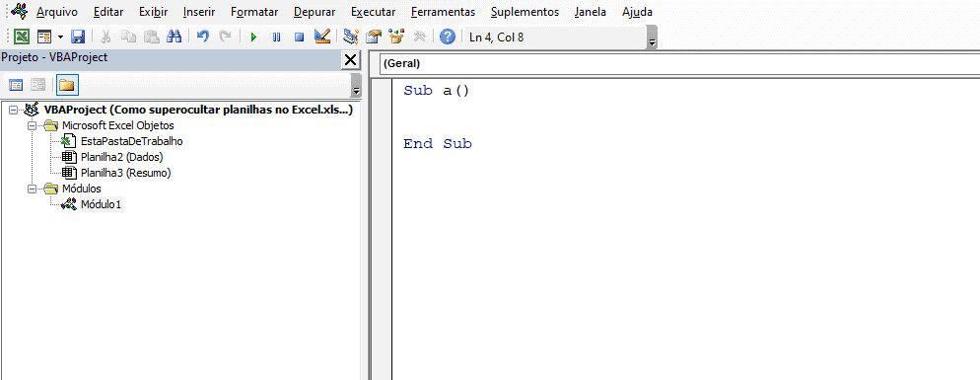Open the Formatar menu
Screen dimensions: 980x380
(x=254, y=12)
